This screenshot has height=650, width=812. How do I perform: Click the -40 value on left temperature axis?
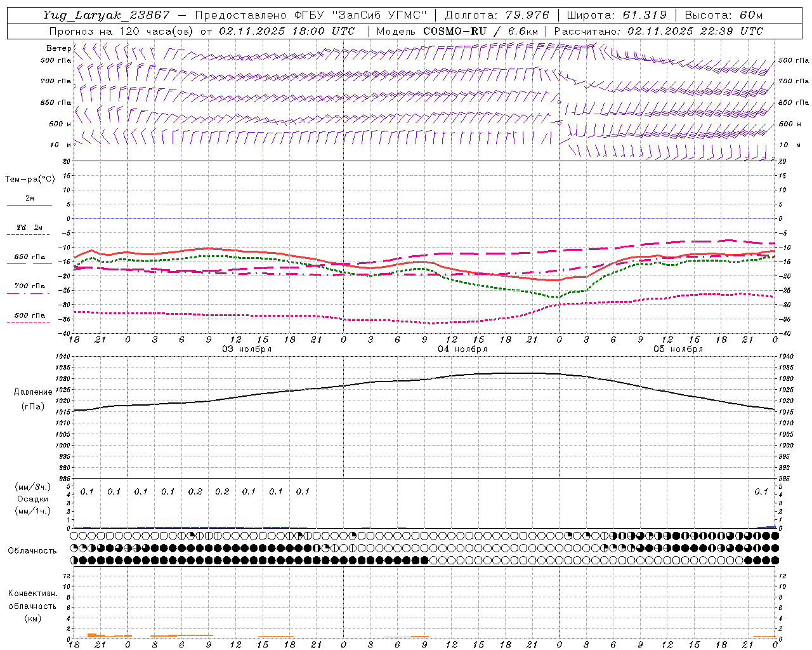pyautogui.click(x=64, y=334)
